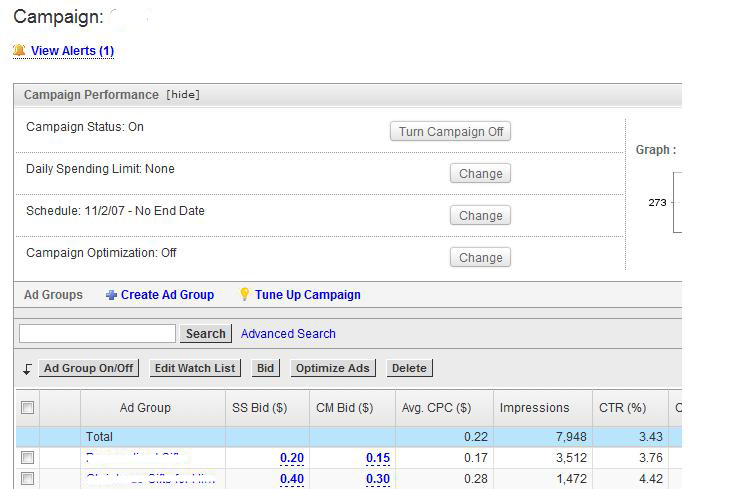The image size is (745, 489).
Task: Edit the 0.15 CM bid value
Action: click(378, 458)
